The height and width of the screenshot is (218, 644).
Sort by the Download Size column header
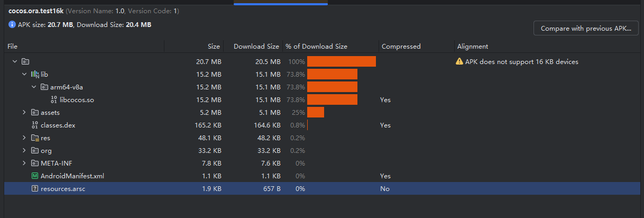tap(256, 47)
